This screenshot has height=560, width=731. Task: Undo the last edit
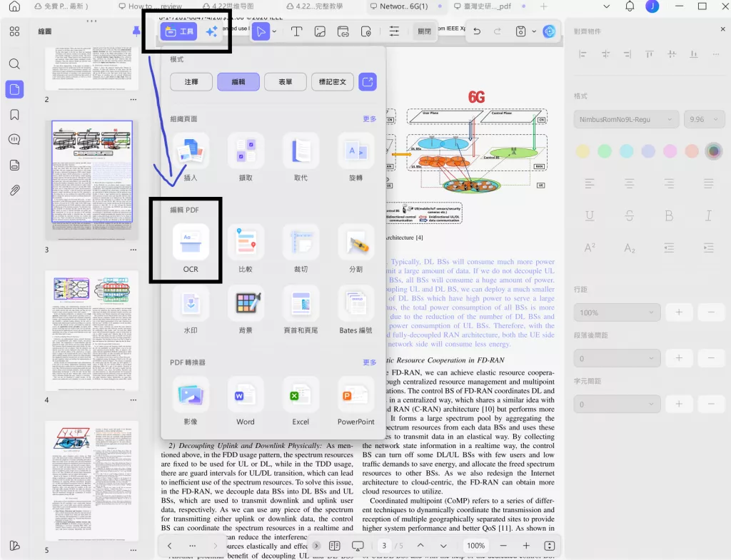pyautogui.click(x=476, y=31)
